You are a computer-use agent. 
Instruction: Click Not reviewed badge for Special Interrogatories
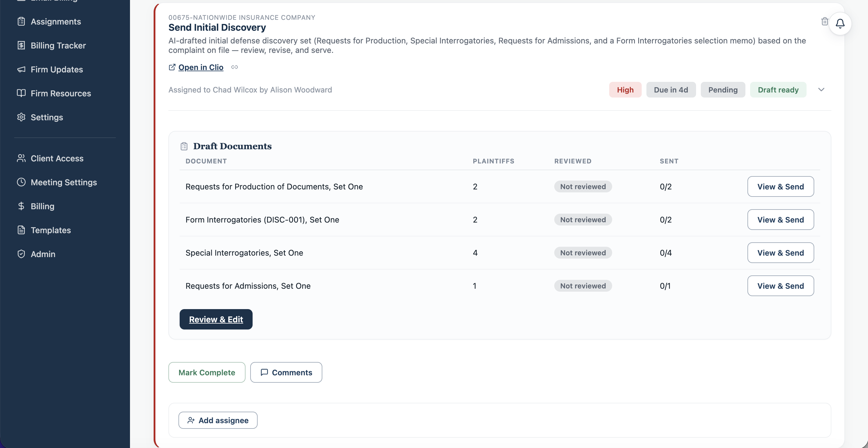tap(583, 252)
